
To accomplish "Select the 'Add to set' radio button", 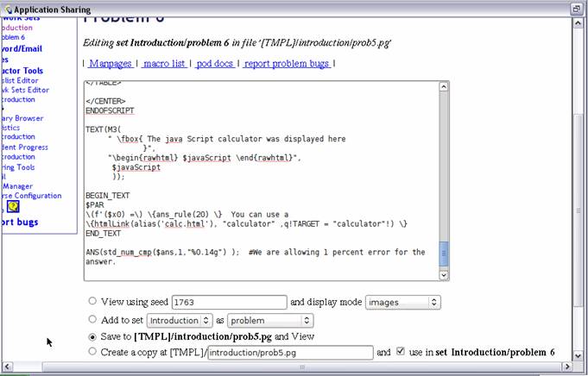I will click(x=92, y=319).
